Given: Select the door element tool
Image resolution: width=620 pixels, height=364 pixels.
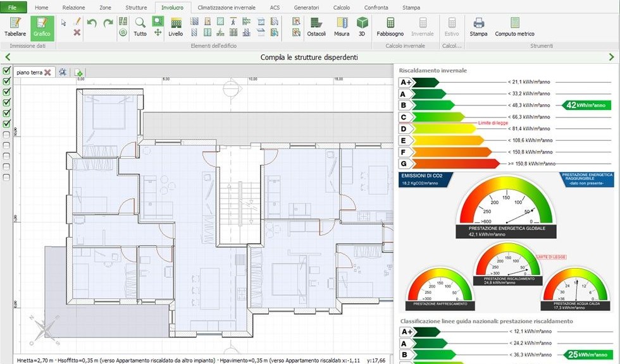Looking at the screenshot, I should pos(208,21).
